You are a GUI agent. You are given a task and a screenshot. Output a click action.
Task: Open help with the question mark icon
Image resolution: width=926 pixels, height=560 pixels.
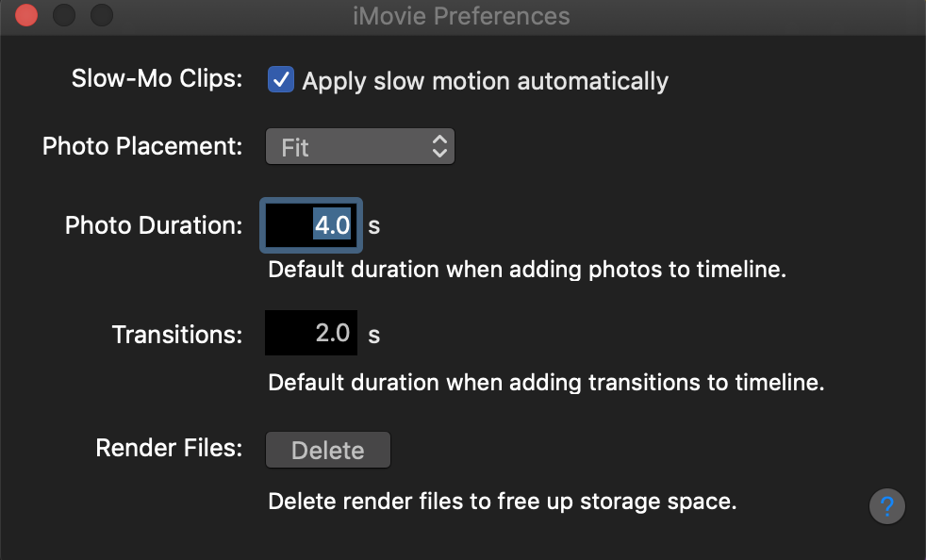pos(886,507)
